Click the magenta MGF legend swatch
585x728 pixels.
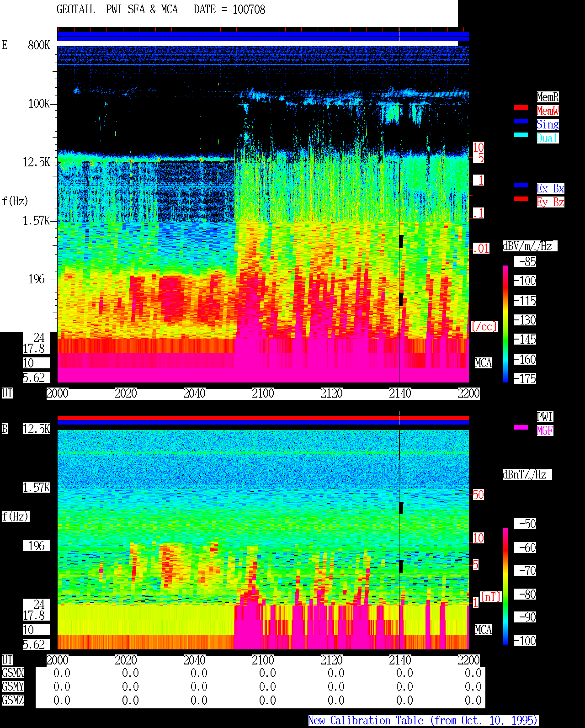521,427
